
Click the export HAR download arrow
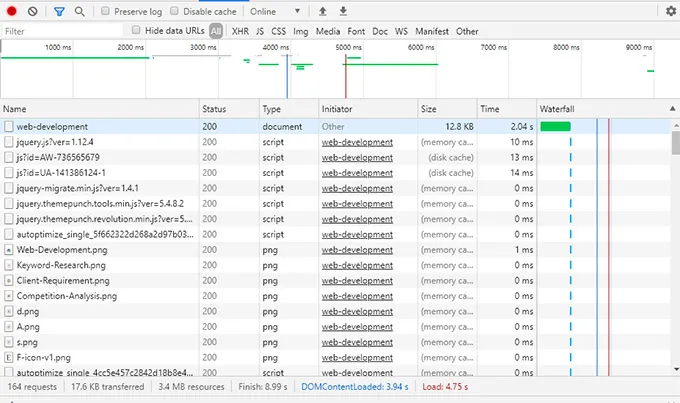(343, 11)
